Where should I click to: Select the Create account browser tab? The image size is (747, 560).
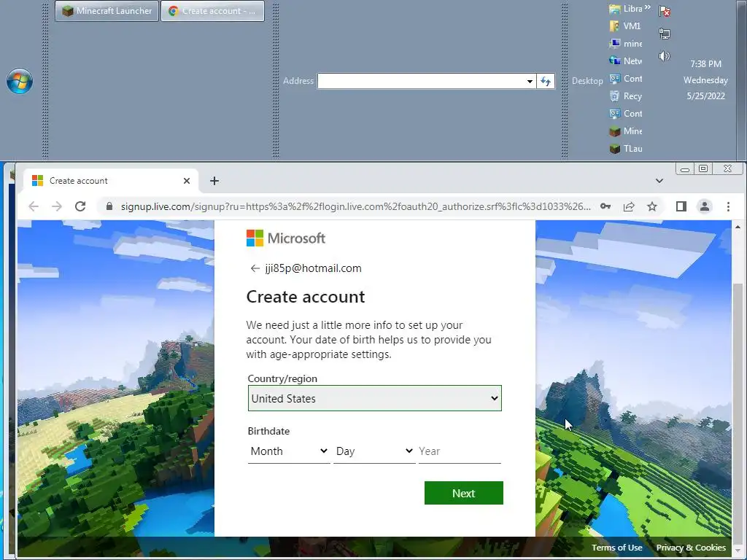click(x=109, y=181)
